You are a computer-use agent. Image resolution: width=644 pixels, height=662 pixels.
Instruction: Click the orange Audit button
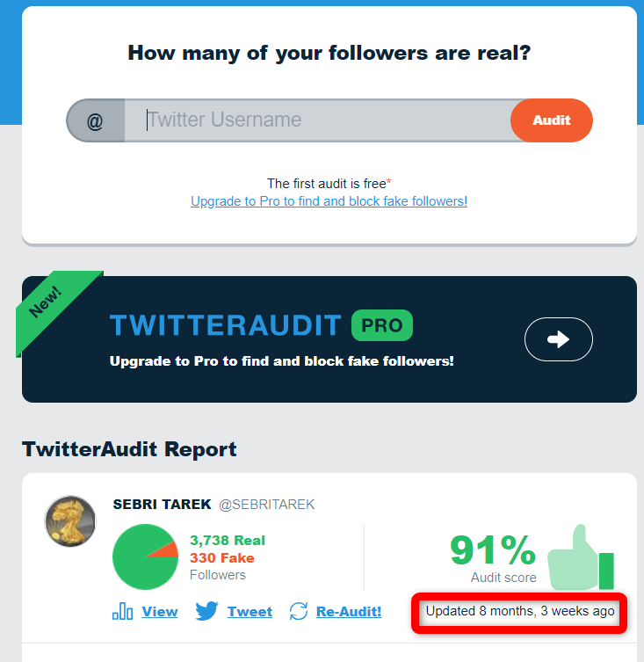551,120
